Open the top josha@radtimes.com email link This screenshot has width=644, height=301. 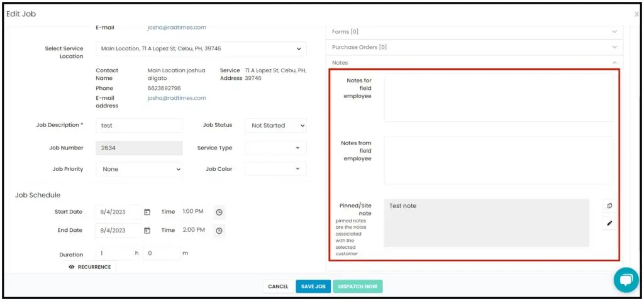(177, 28)
